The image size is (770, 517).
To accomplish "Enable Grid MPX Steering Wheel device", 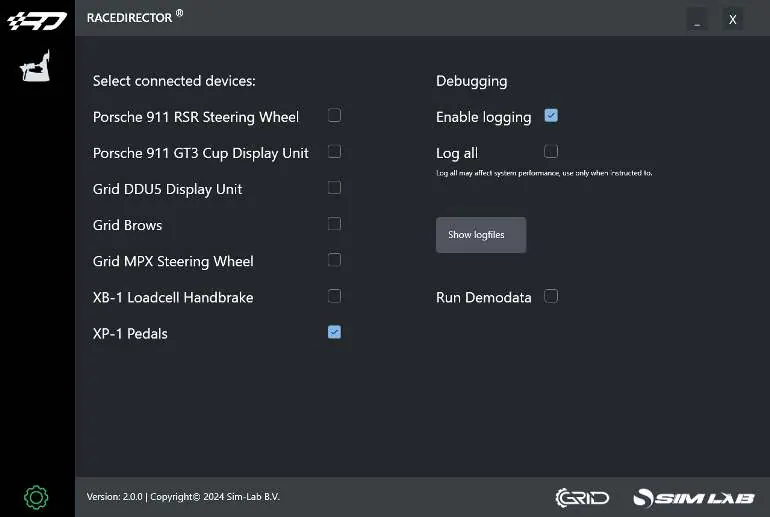I will 334,260.
